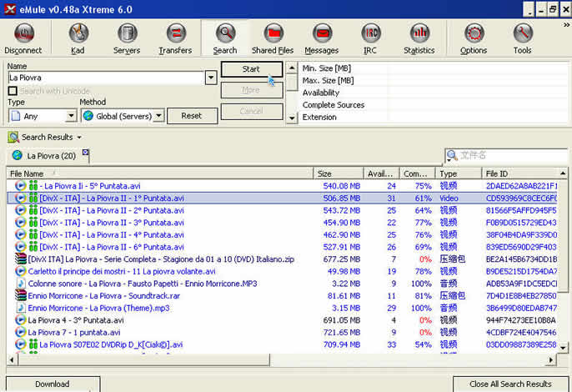Viewport: 572px width, 392px height.
Task: Sort by Complete sources column header
Action: [x=417, y=173]
